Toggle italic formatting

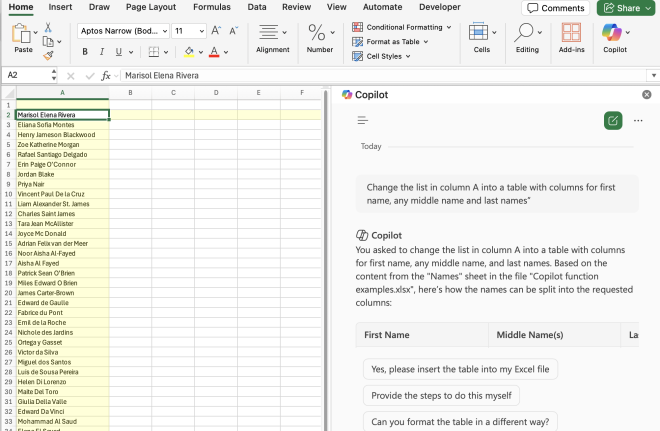pyautogui.click(x=103, y=52)
